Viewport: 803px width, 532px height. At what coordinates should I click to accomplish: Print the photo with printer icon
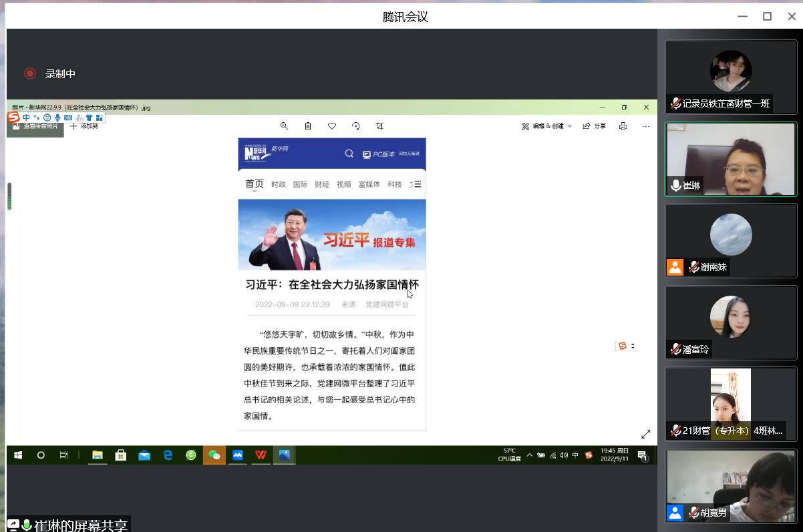[623, 126]
